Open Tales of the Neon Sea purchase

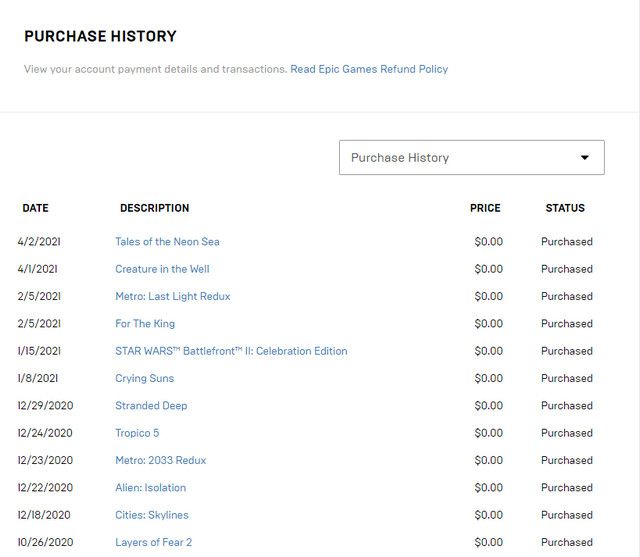coord(167,242)
